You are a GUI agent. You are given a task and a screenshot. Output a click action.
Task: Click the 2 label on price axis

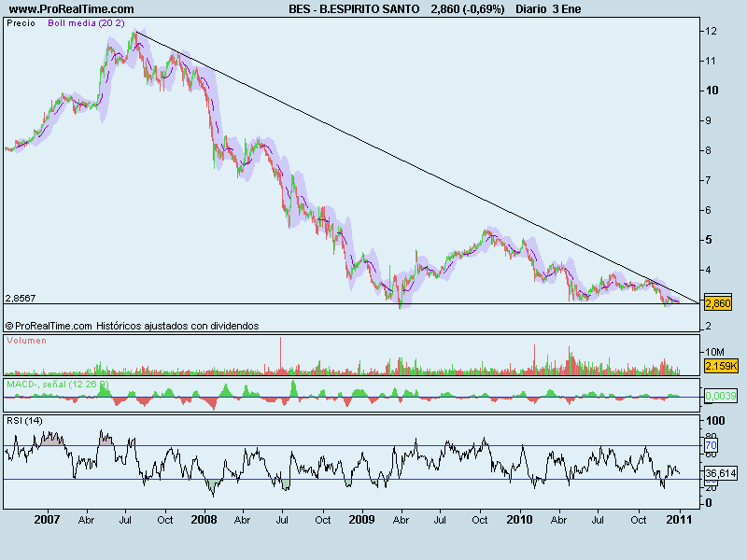pos(709,326)
